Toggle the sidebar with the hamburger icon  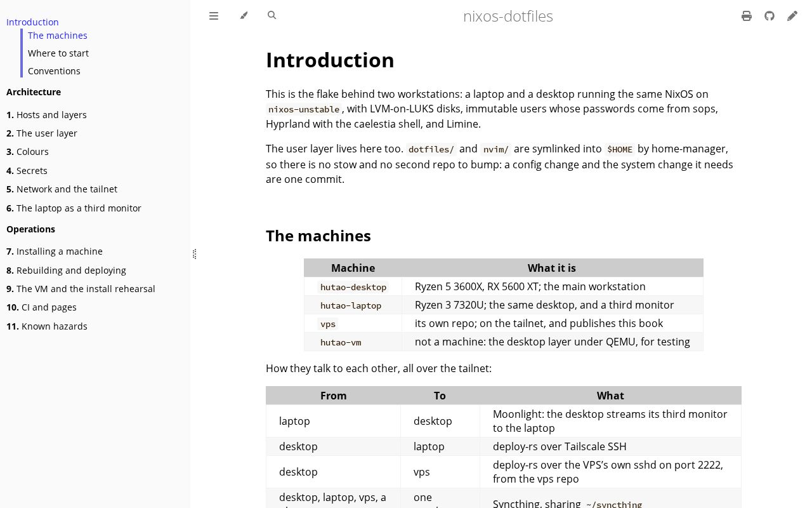214,16
